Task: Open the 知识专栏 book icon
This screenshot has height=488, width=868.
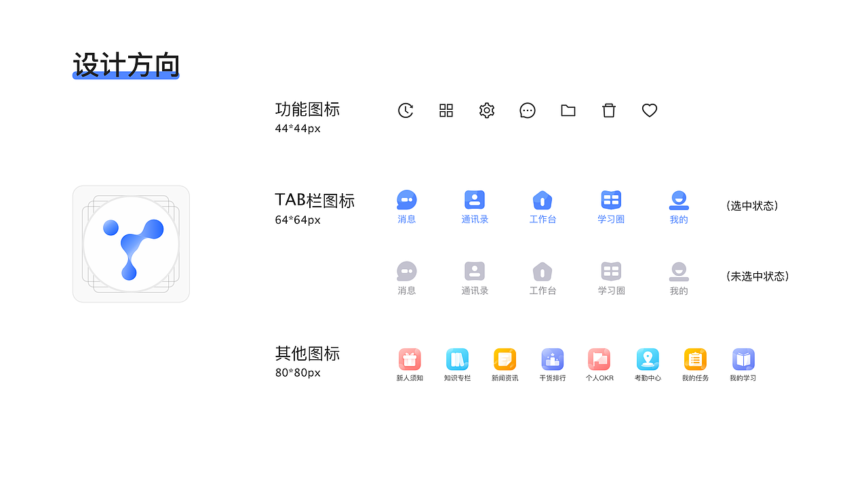Action: pyautogui.click(x=457, y=359)
